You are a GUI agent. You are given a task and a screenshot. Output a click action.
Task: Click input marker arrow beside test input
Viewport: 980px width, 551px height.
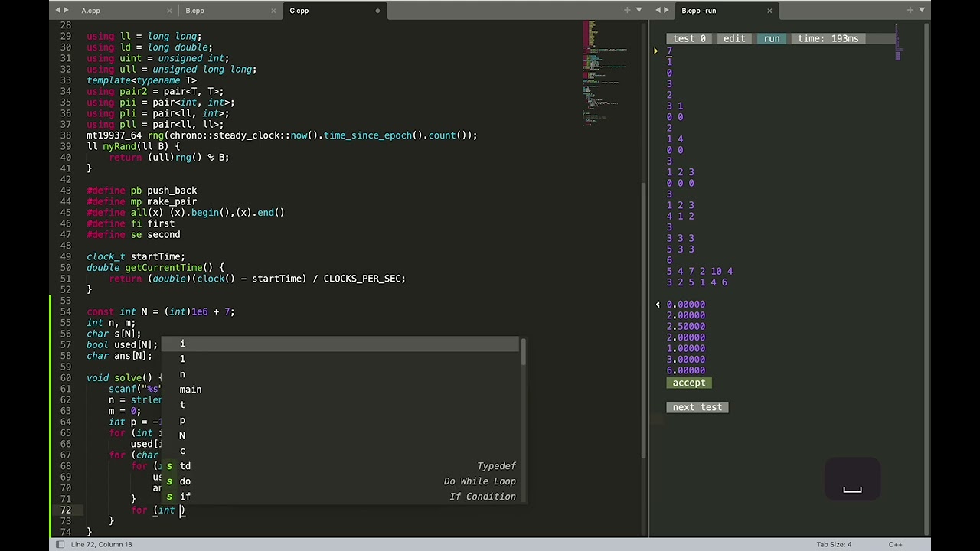[655, 51]
